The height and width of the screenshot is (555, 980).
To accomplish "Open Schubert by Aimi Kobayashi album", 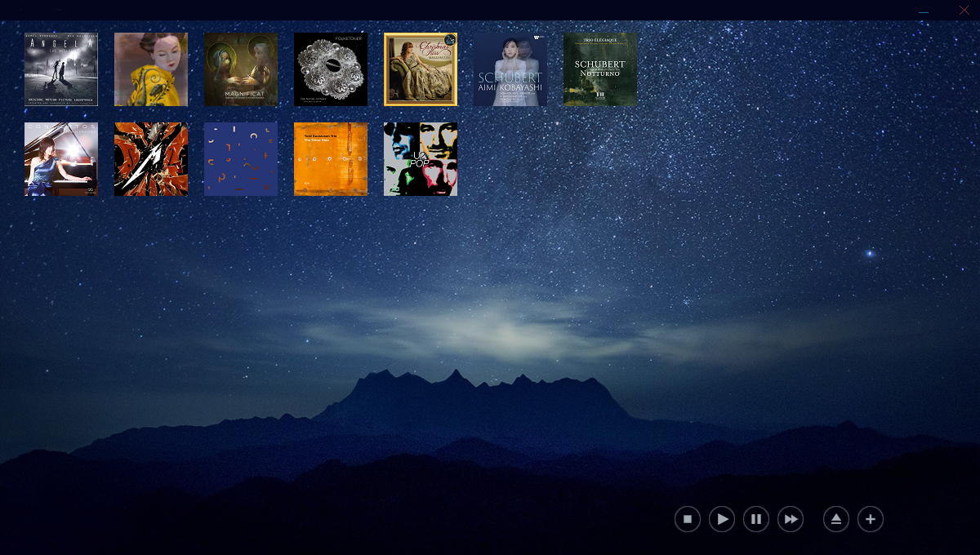I will pos(510,69).
